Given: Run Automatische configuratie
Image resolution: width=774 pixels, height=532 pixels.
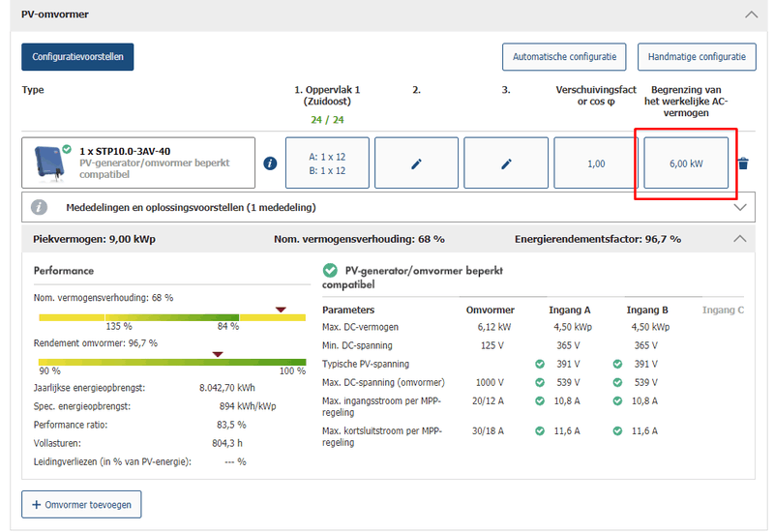Looking at the screenshot, I should pos(564,57).
